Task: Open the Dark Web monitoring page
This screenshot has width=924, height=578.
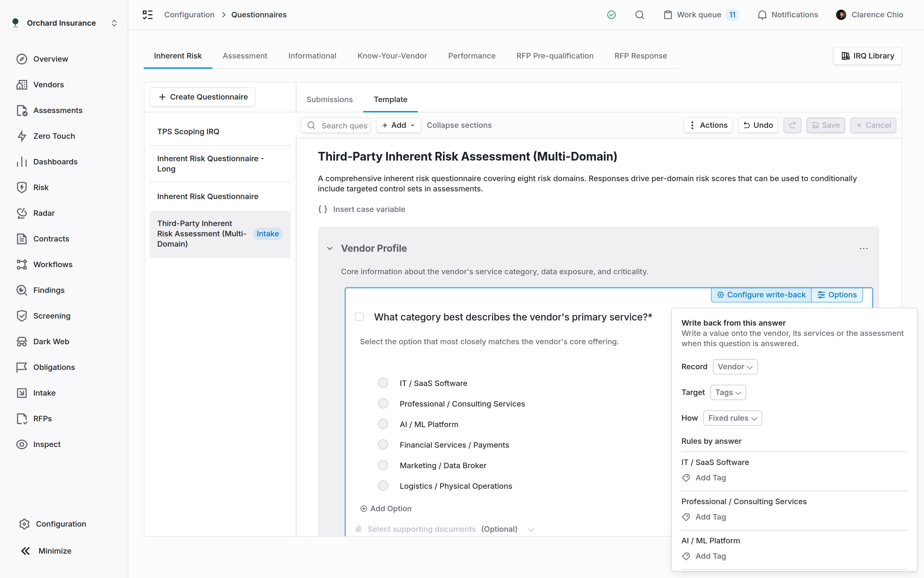Action: coord(43,341)
